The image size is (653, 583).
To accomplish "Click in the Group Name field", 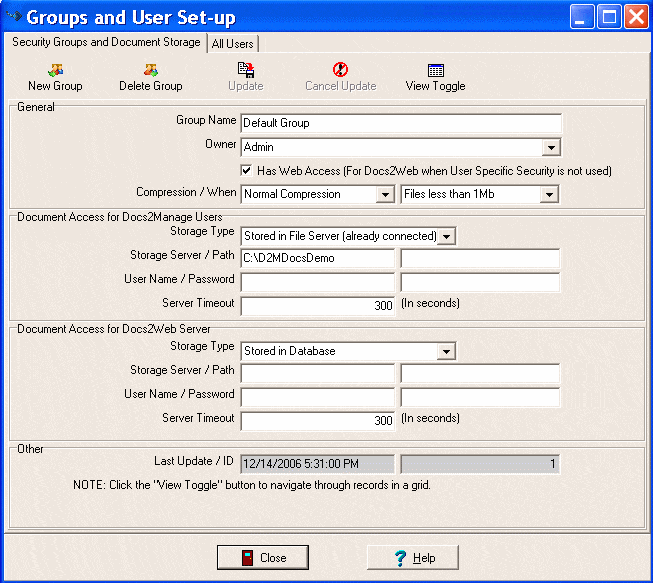I will 400,123.
